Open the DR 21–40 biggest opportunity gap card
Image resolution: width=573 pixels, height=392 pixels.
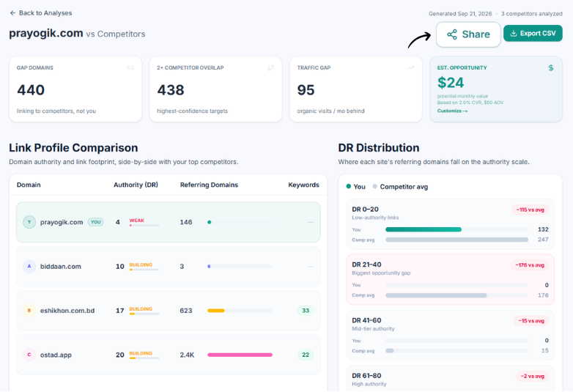tap(450, 279)
